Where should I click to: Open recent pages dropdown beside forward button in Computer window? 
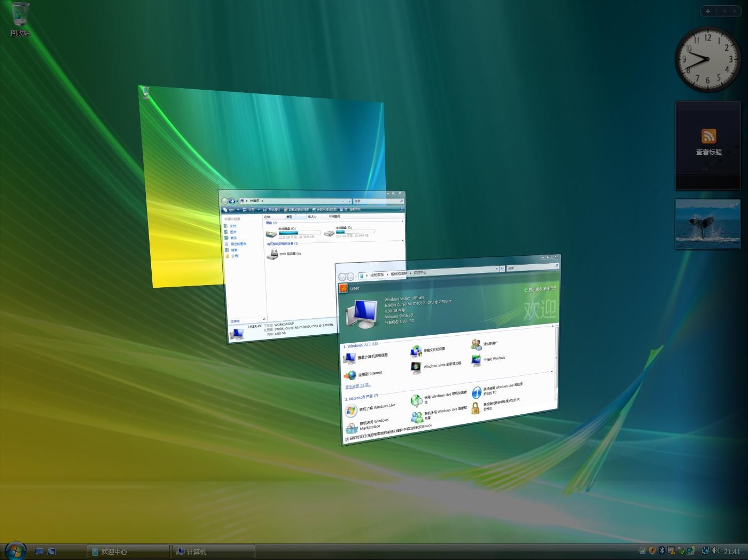click(238, 201)
